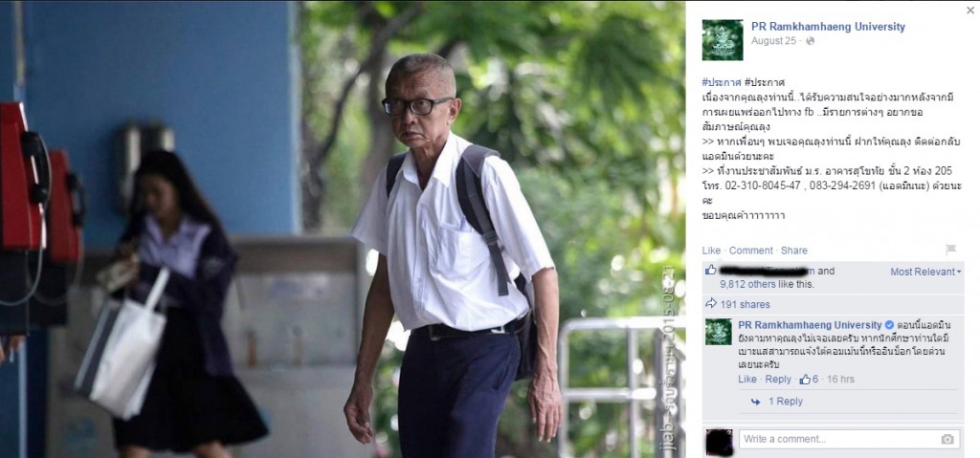The image size is (980, 458).
Task: Click the verified badge on the commenter name
Action: pyautogui.click(x=889, y=325)
